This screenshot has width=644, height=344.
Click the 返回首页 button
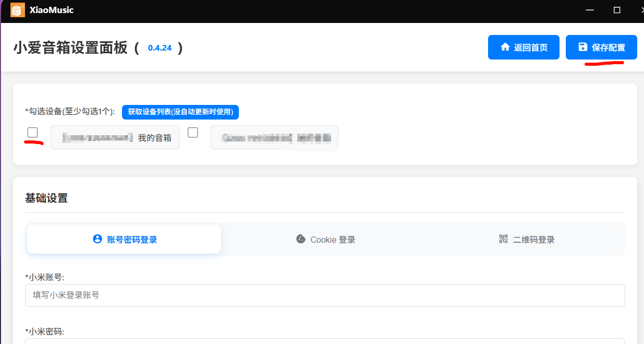click(x=524, y=48)
